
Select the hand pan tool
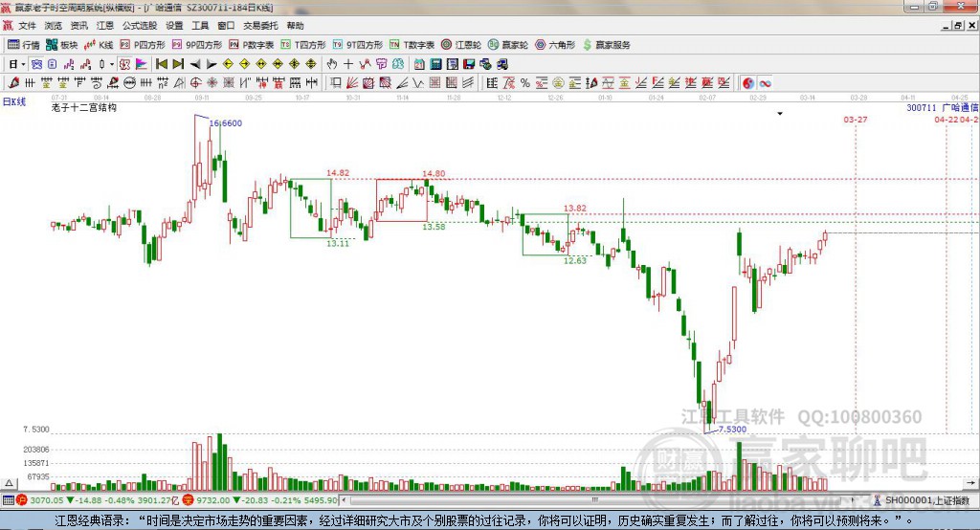332,64
